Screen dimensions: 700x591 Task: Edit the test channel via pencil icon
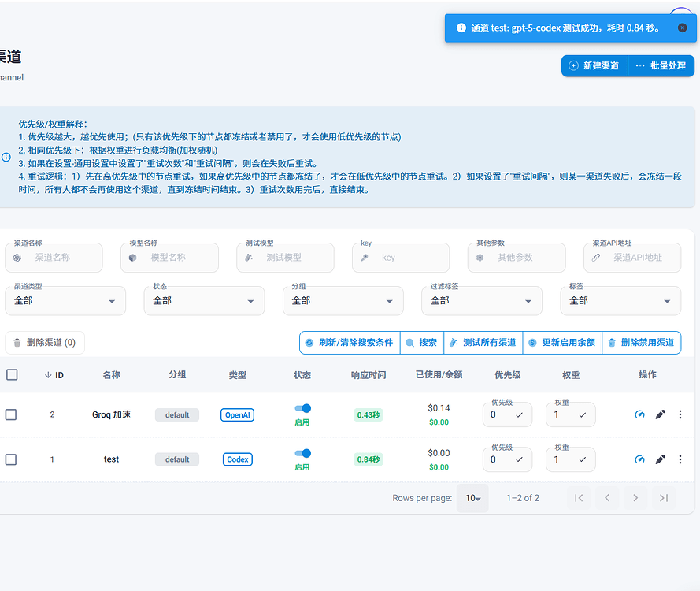click(661, 459)
